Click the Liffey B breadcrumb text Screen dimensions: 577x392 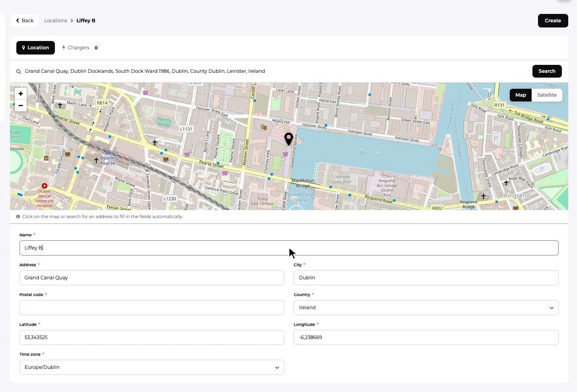[86, 21]
